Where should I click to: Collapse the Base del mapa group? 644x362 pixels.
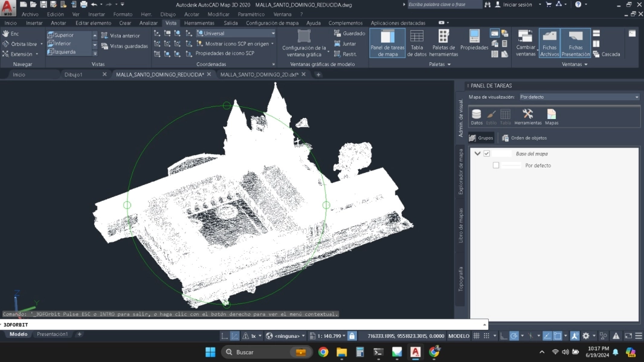coord(477,154)
